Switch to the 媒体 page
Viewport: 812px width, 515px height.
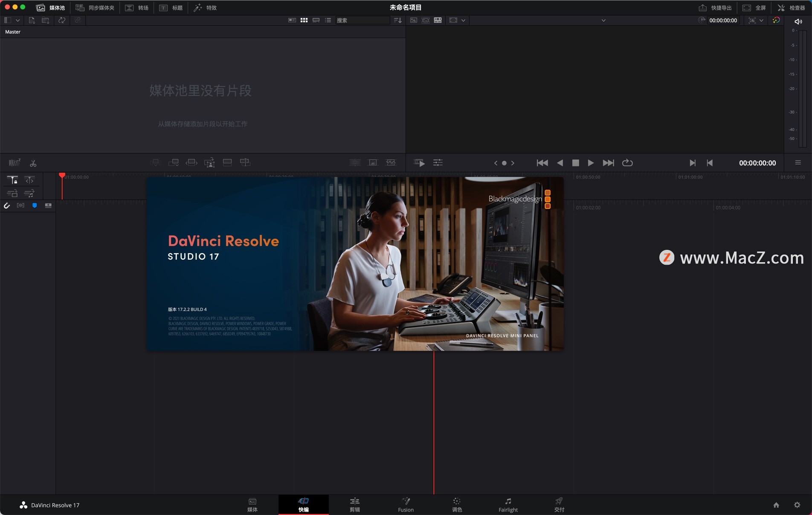pos(252,505)
